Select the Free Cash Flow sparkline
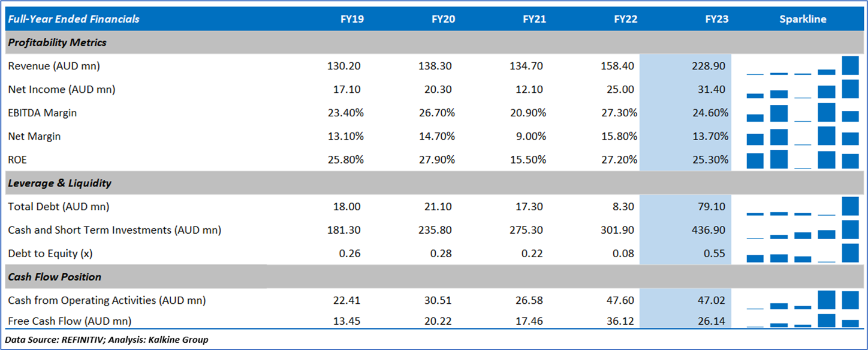 pos(803,321)
